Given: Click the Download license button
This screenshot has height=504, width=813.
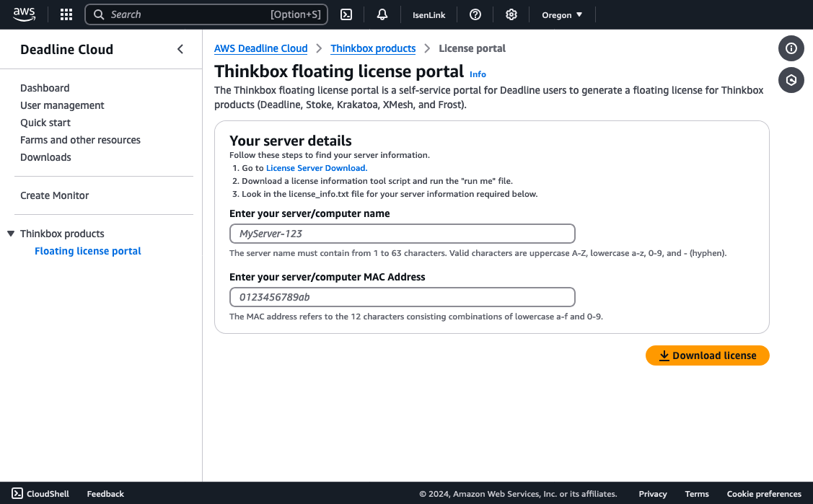Looking at the screenshot, I should [707, 355].
